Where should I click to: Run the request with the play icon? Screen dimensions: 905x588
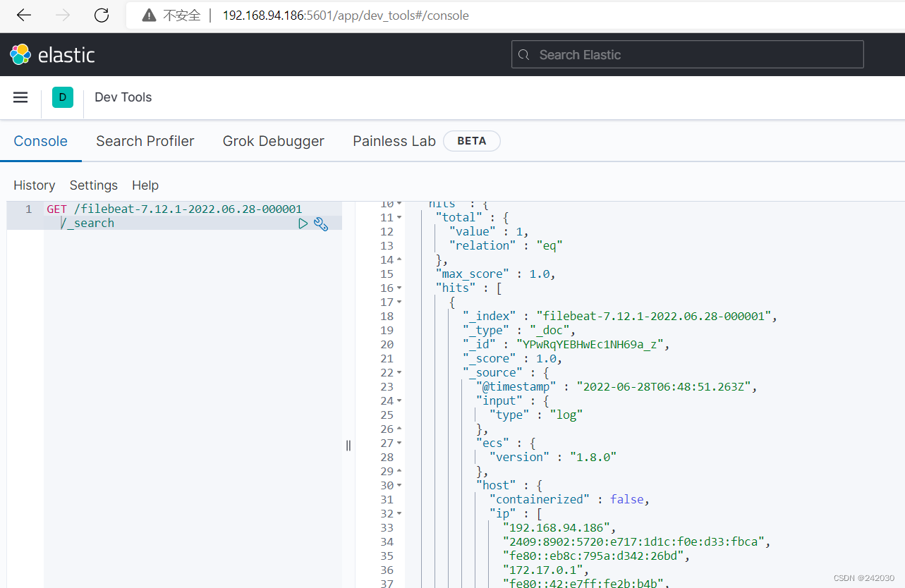303,223
